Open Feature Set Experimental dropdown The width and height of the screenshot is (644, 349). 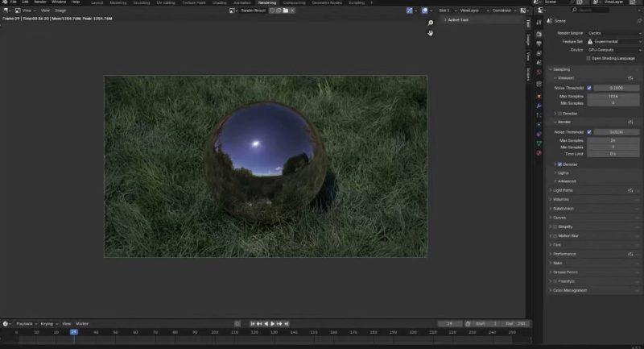[x=613, y=42]
